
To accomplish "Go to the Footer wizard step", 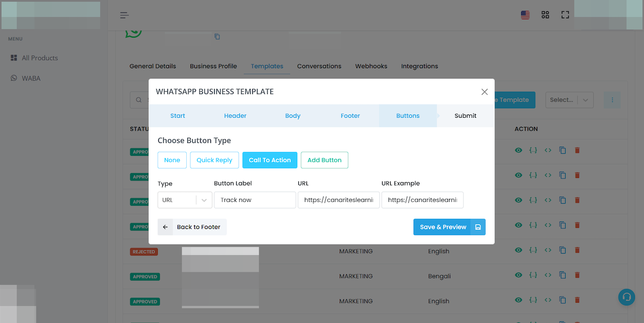I will tap(350, 116).
